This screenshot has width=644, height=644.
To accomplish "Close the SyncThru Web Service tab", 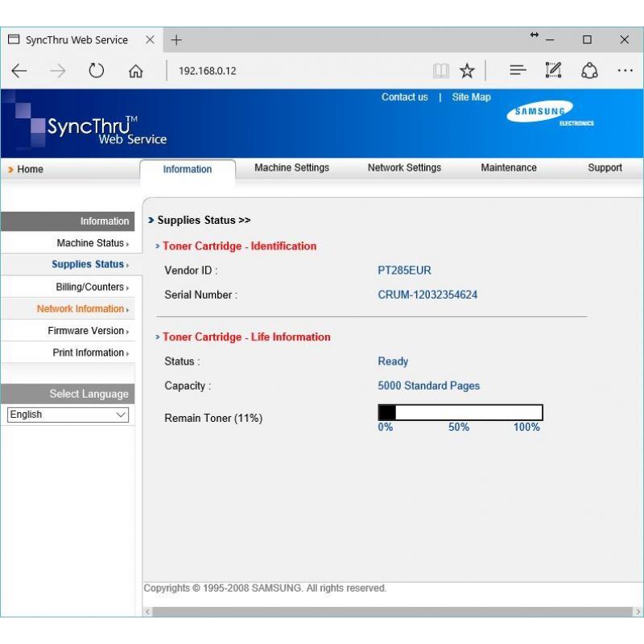I will 150,39.
